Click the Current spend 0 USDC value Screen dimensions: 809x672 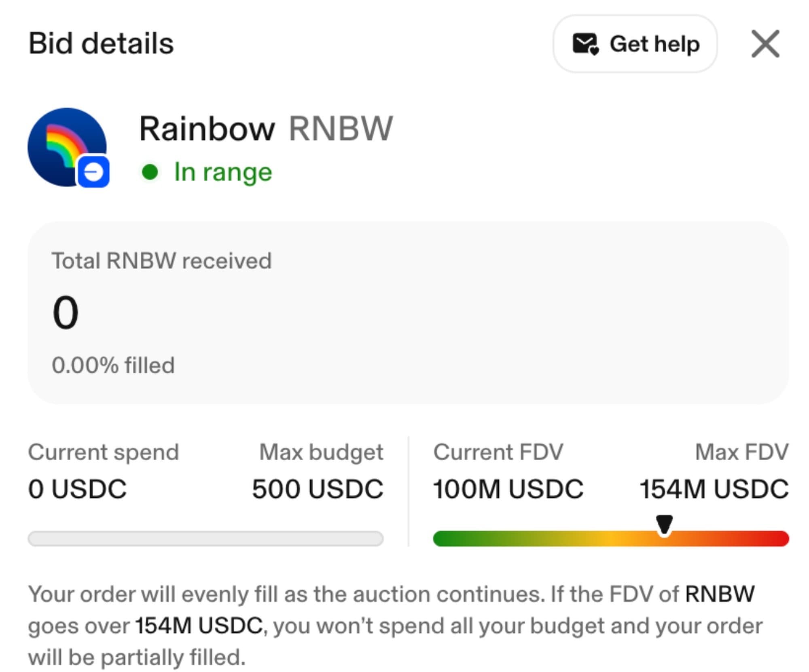pyautogui.click(x=77, y=489)
